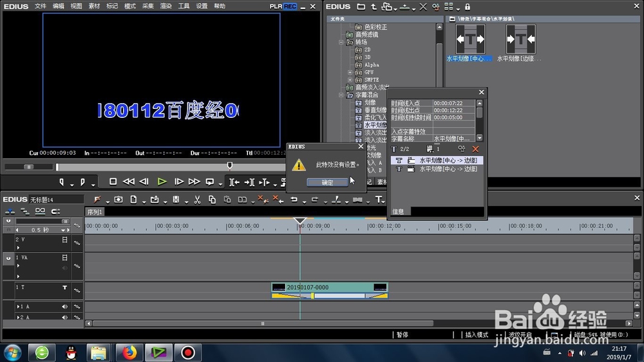The image size is (644, 362).
Task: Toggle group/link mode icon
Action: 40,212
